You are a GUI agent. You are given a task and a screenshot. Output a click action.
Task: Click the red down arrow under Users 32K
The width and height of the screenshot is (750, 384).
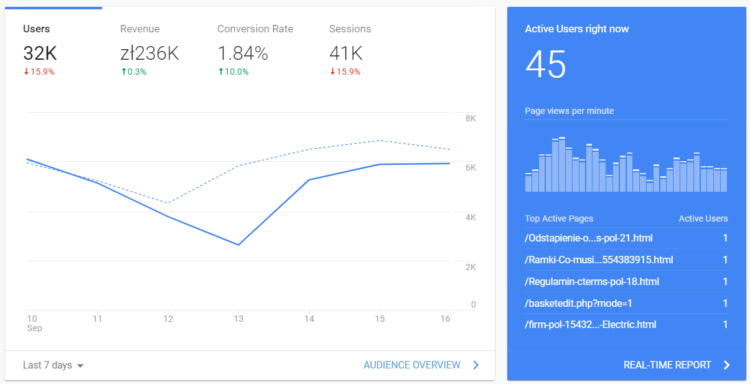[x=26, y=72]
